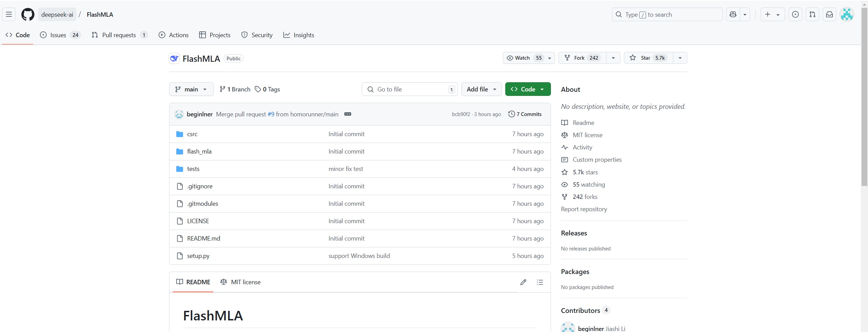Star the FlashMLA repository

tap(648, 58)
